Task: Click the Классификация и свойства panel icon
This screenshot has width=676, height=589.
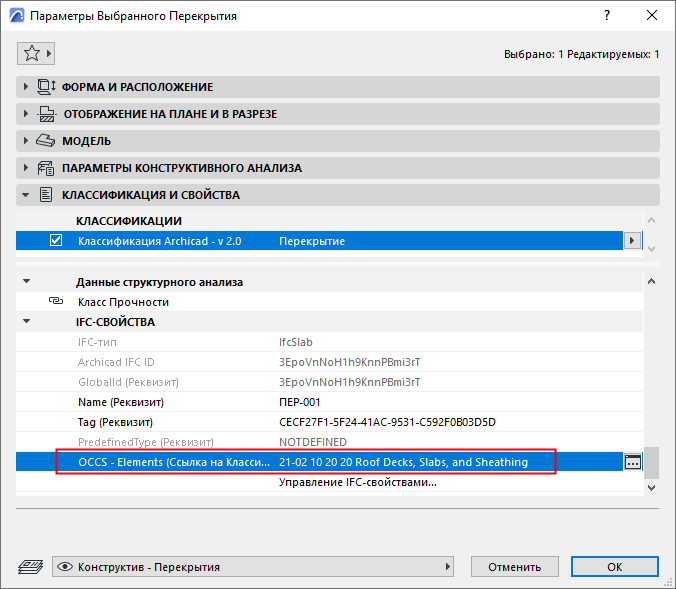Action: click(47, 195)
